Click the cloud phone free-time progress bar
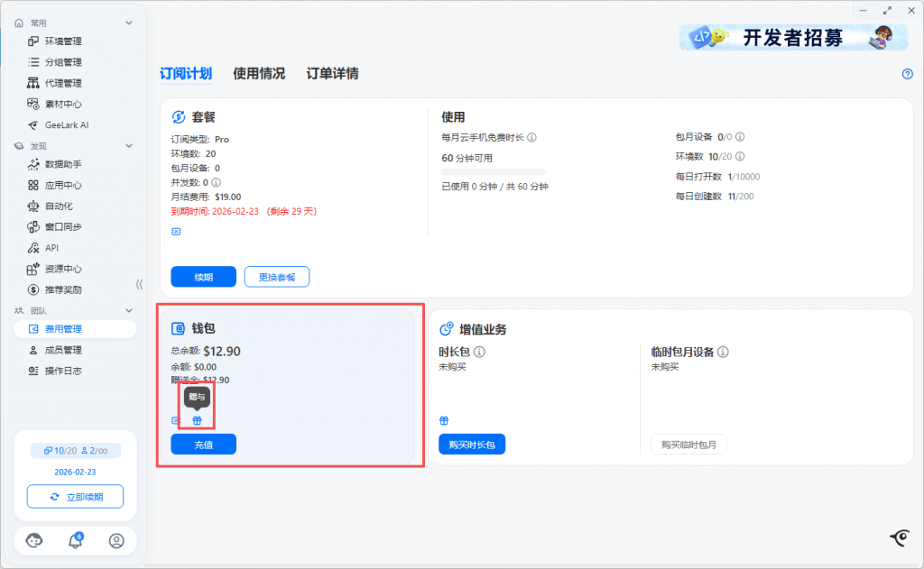Screen dimensions: 924x569 pyautogui.click(x=494, y=171)
